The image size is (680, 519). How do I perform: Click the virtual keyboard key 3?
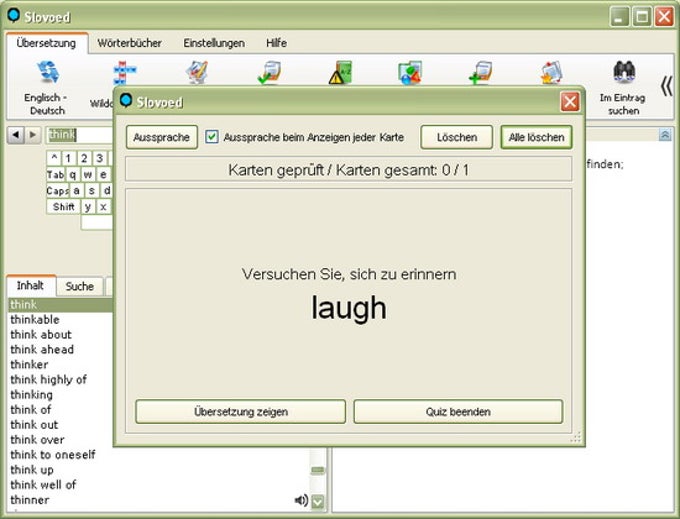[x=100, y=158]
